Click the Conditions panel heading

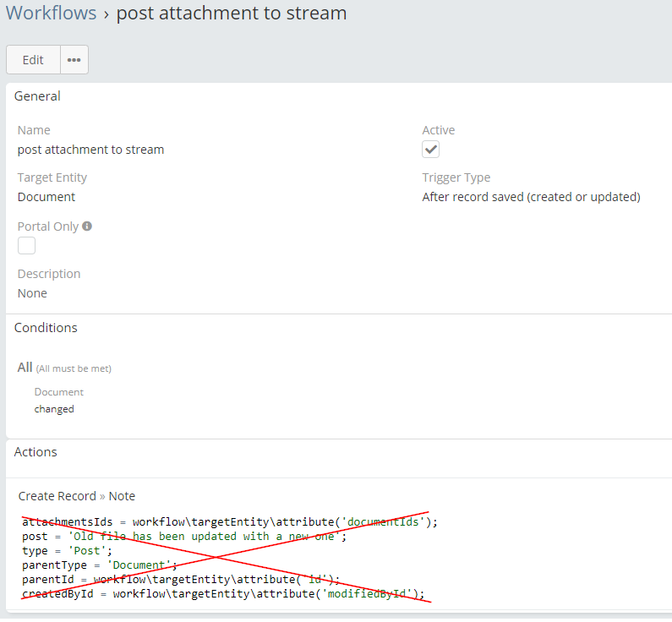pyautogui.click(x=46, y=328)
